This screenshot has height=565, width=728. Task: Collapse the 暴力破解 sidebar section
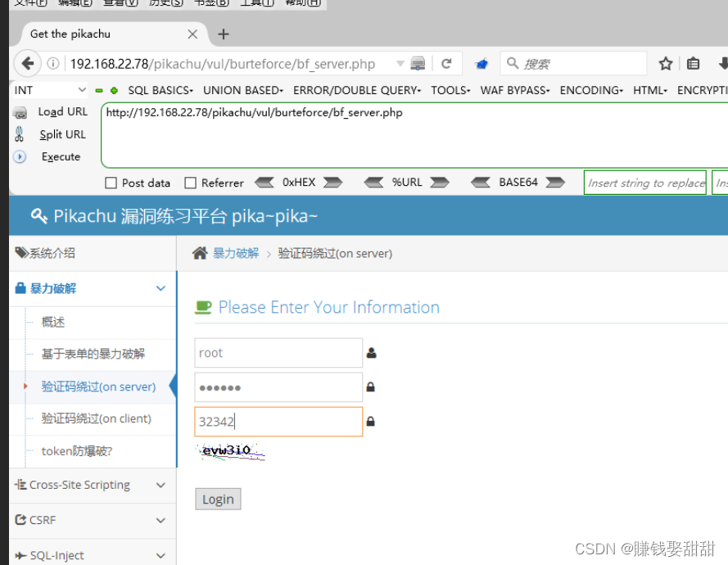coord(93,288)
